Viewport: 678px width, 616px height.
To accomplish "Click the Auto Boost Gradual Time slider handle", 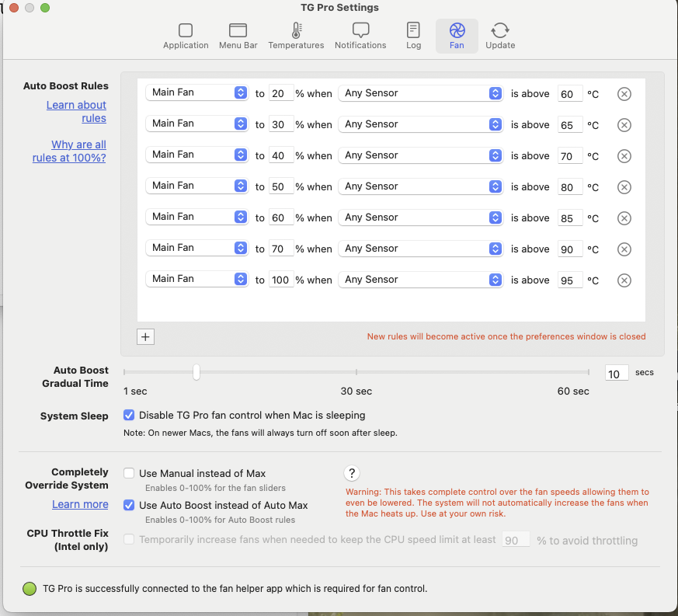I will coord(196,372).
